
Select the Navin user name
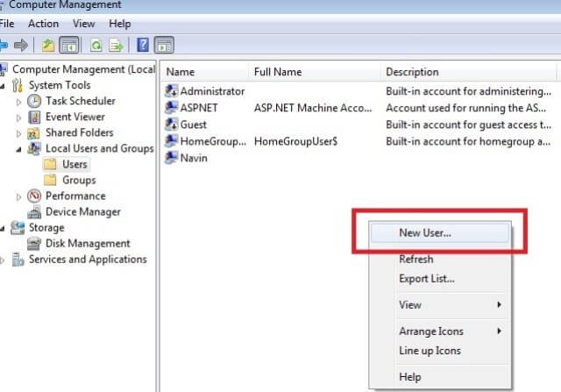pyautogui.click(x=194, y=158)
